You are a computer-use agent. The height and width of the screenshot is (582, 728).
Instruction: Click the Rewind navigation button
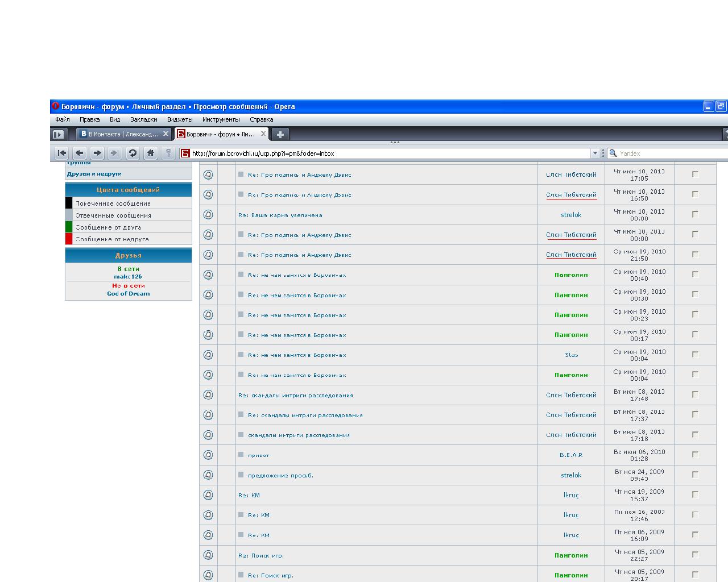[62, 153]
